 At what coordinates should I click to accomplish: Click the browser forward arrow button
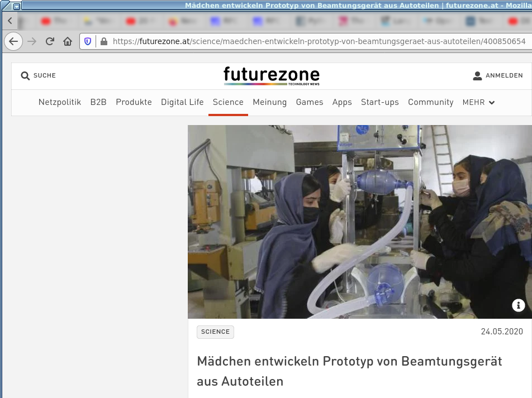click(32, 41)
